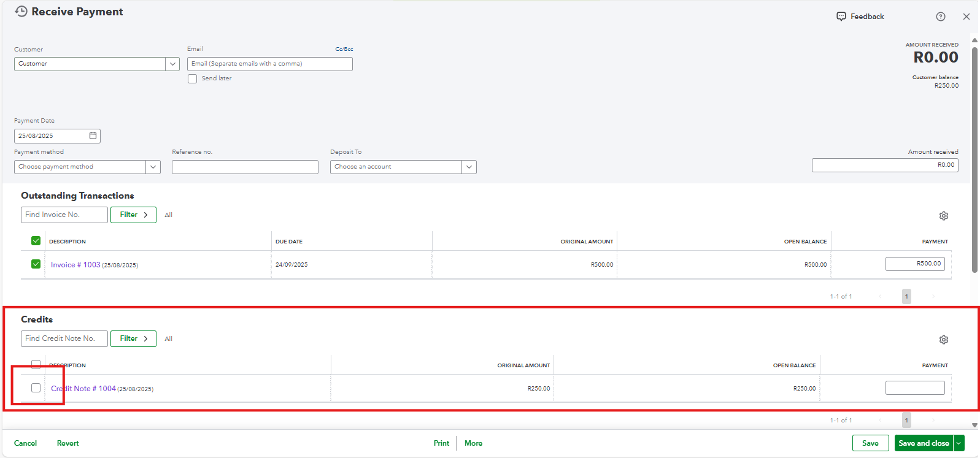Open the Feedback speech bubble icon
The height and width of the screenshot is (458, 980).
click(841, 17)
